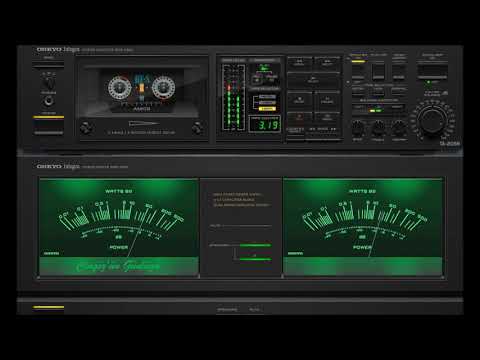
Task: Click the left knob under cassette door
Action: coord(86,127)
